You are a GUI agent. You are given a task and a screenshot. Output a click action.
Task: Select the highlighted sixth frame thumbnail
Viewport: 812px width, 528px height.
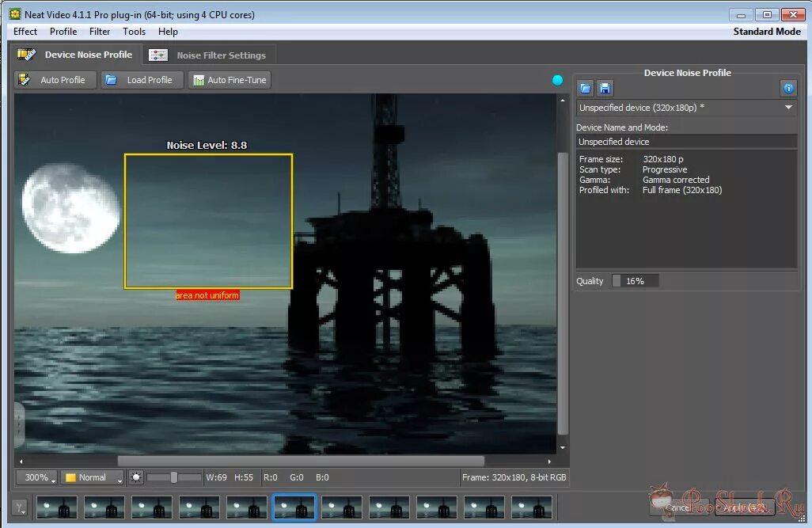click(x=294, y=507)
